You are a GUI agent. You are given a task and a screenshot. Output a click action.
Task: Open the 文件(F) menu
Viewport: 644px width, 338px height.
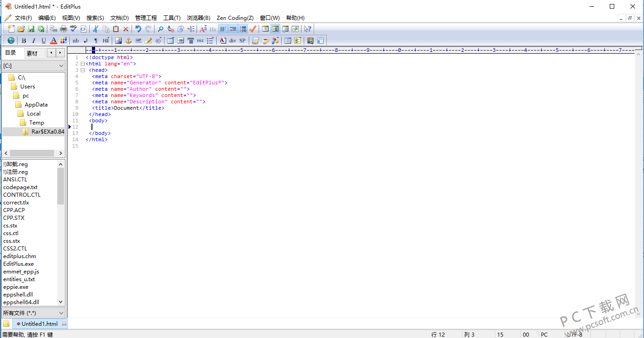pyautogui.click(x=23, y=18)
